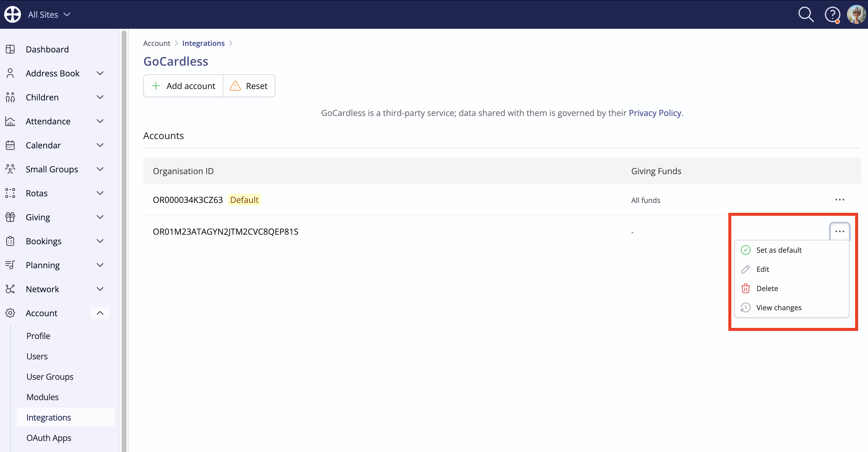Click the Calendar sidebar icon
Viewport: 868px width, 452px height.
[10, 145]
